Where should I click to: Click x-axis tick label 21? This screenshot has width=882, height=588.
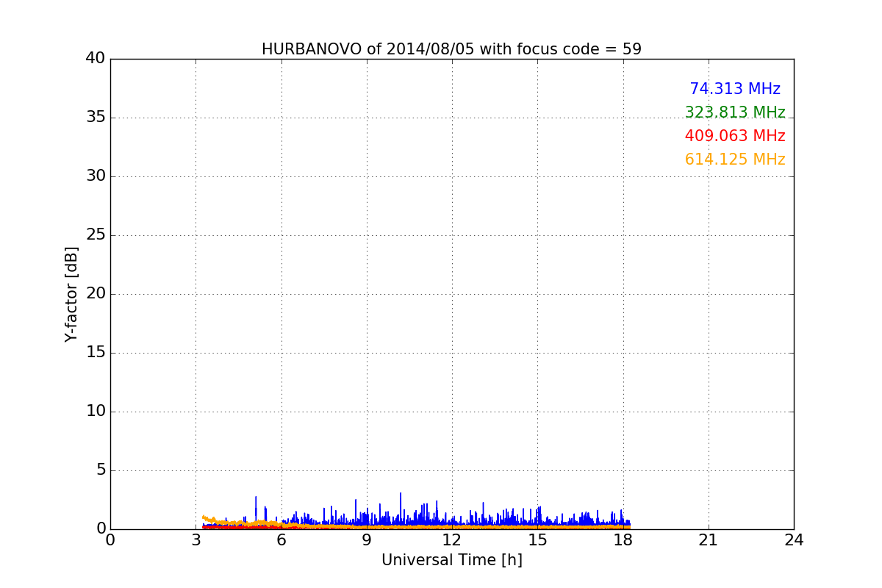pos(709,540)
